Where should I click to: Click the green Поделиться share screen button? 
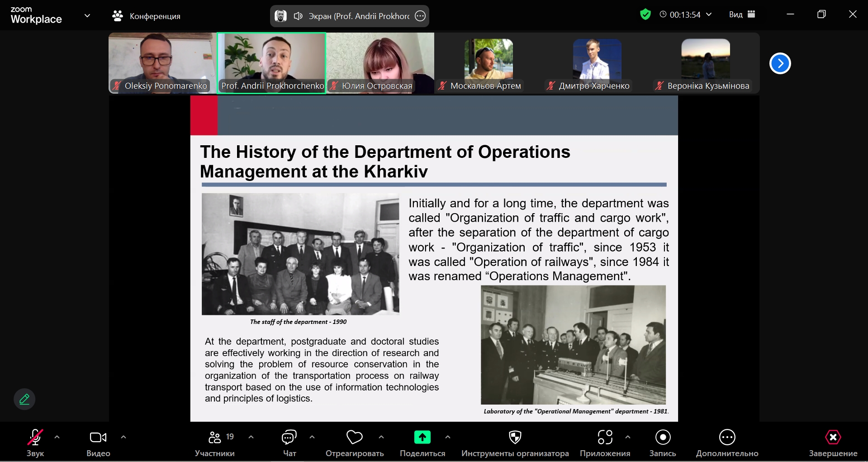click(x=422, y=443)
